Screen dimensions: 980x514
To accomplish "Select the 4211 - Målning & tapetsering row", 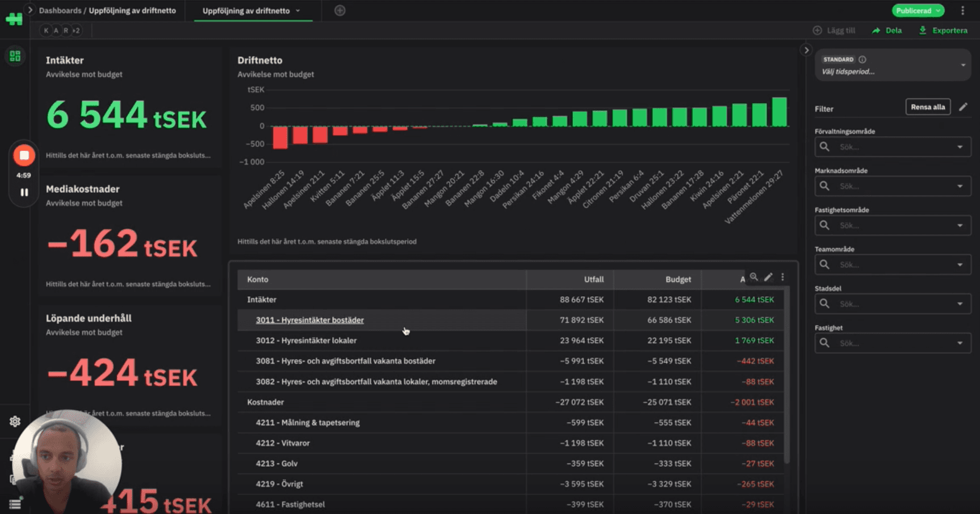I will pyautogui.click(x=510, y=423).
